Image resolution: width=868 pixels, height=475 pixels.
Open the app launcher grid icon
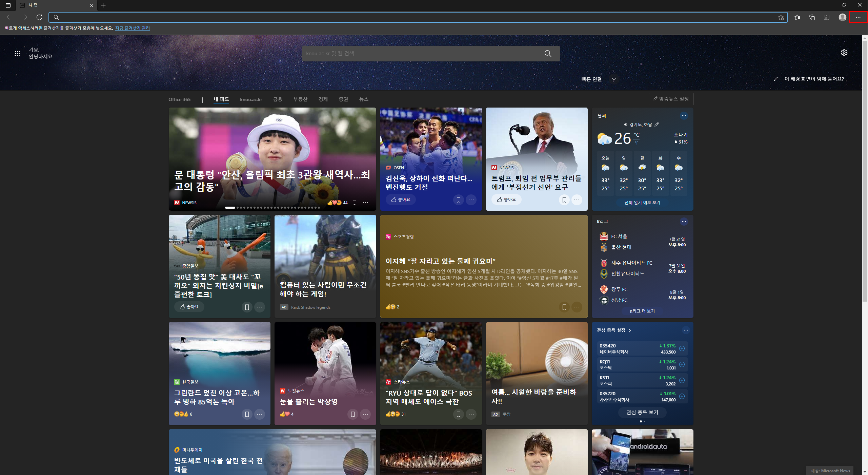point(18,53)
